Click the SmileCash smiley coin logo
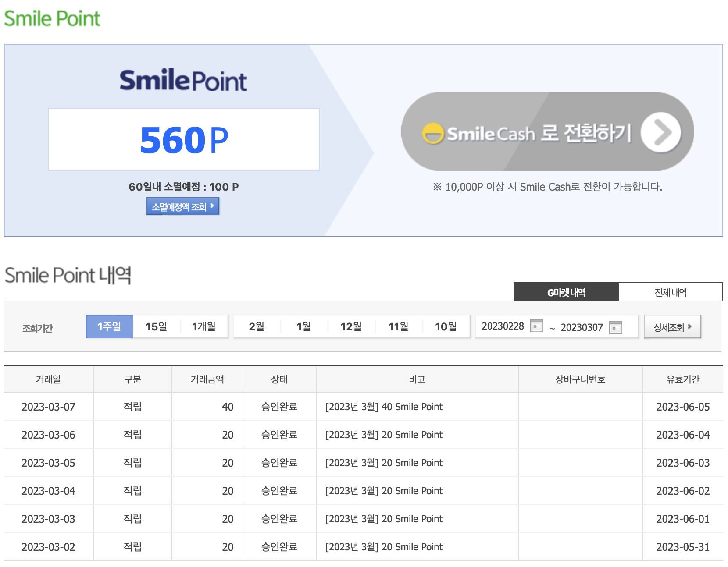 [433, 133]
